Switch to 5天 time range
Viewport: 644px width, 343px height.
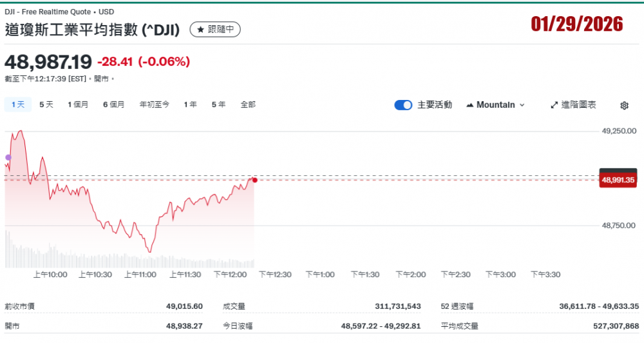tap(46, 104)
